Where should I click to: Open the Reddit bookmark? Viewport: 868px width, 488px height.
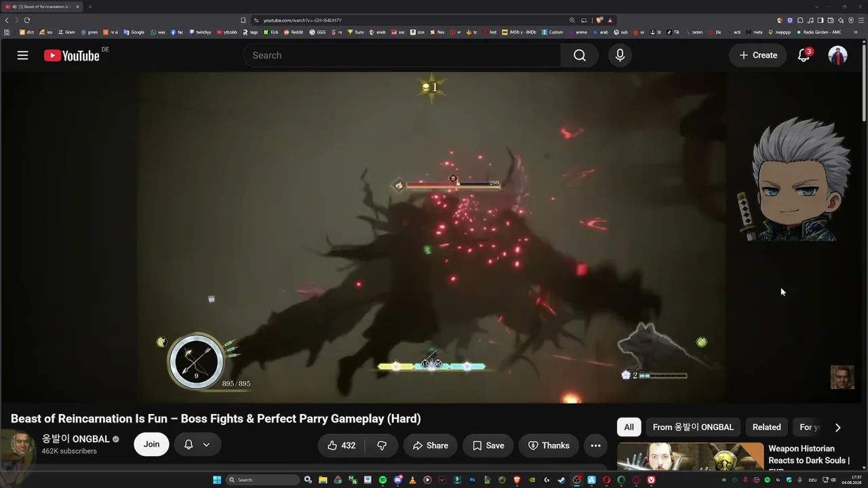tap(294, 32)
